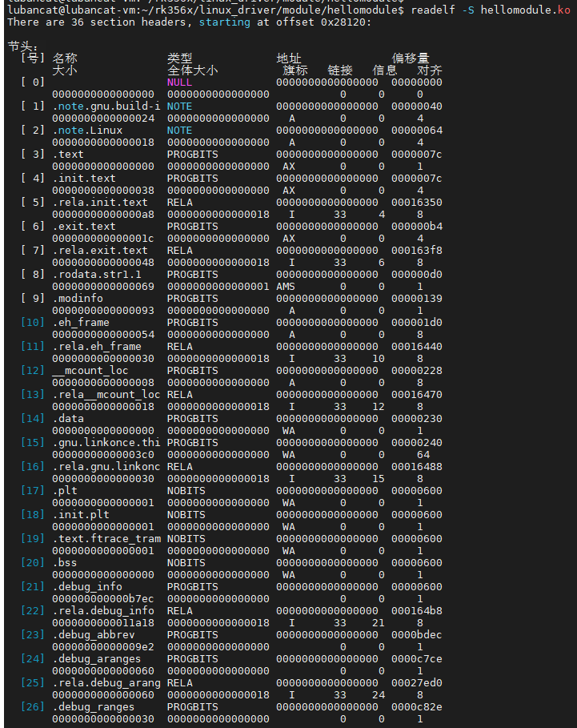Select size value 00000000000003c0
The width and height of the screenshot is (577, 728).
pos(103,455)
